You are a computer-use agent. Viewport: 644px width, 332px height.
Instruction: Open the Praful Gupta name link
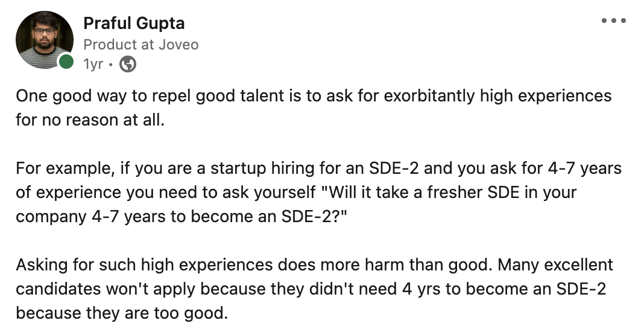click(134, 24)
